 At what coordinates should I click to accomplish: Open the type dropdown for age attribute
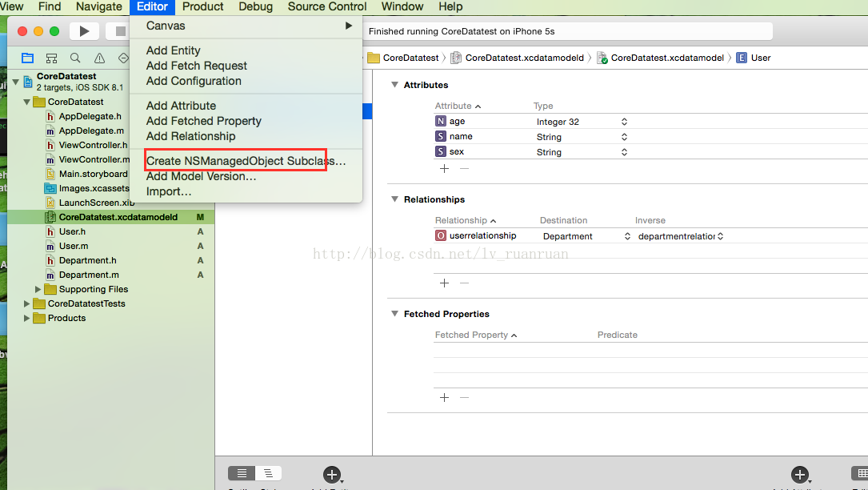point(624,122)
